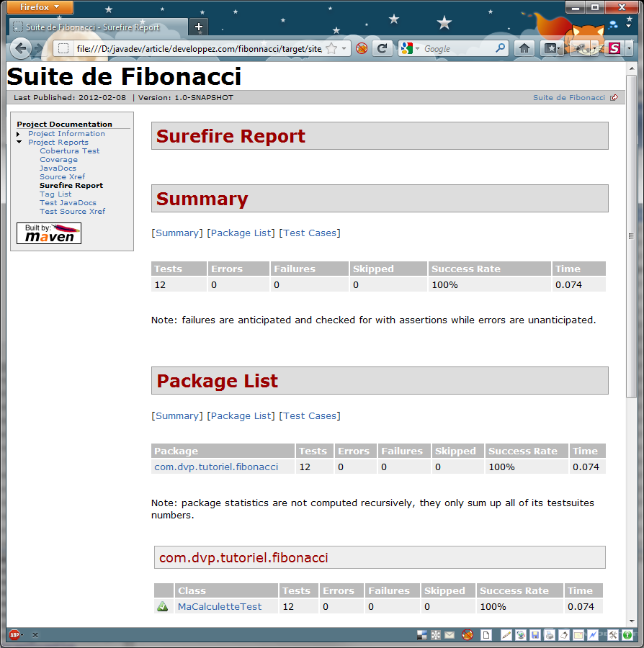Click the back navigation arrow

21,48
